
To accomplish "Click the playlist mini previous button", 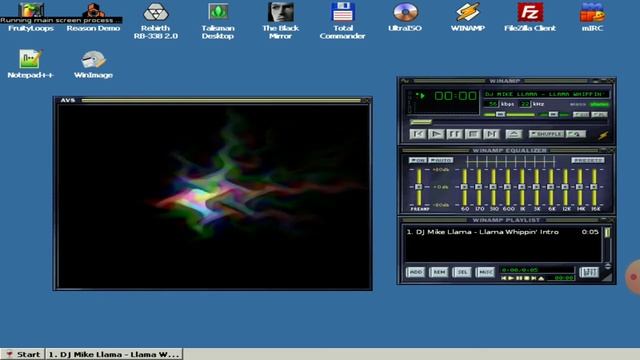I will pyautogui.click(x=504, y=278).
